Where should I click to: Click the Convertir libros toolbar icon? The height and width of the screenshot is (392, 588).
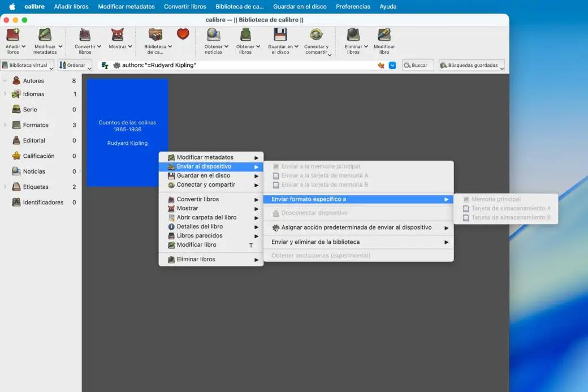point(85,35)
